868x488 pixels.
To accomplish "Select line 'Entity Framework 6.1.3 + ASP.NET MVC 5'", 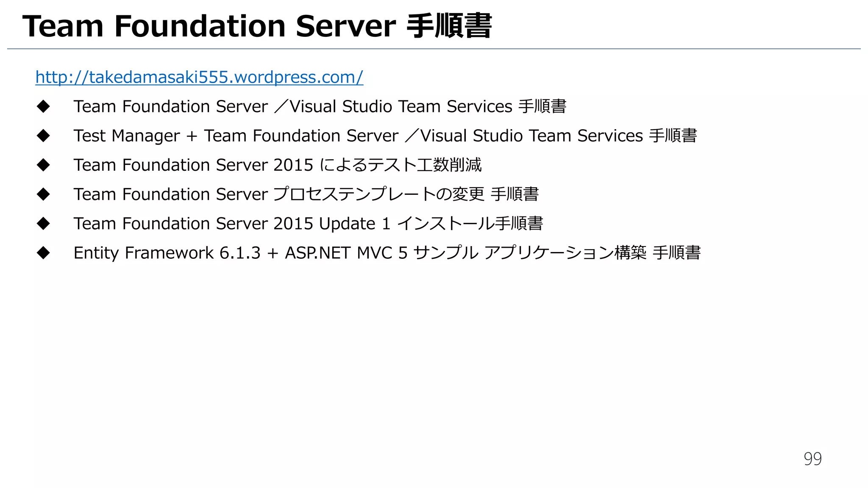I will [387, 253].
